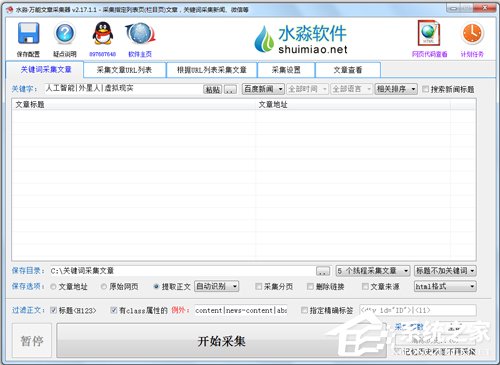Click the 暂停 pause button
Screen dimensions: 500x365
(x=32, y=341)
